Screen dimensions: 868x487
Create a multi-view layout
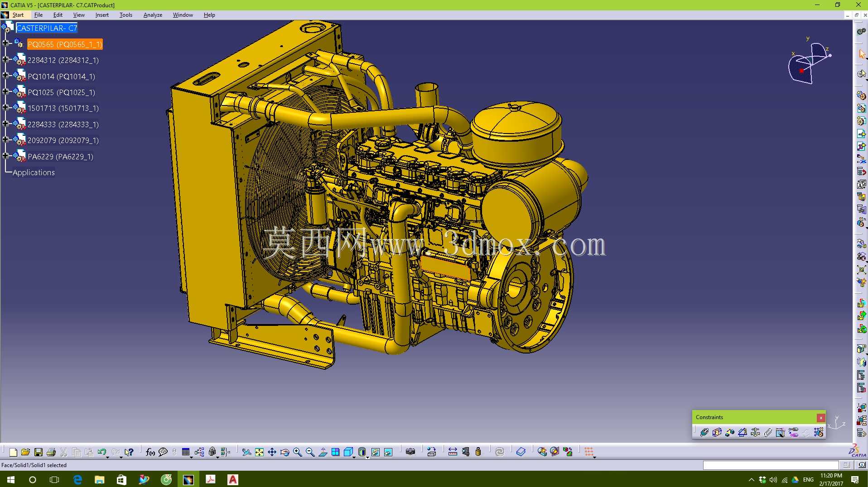tap(336, 452)
